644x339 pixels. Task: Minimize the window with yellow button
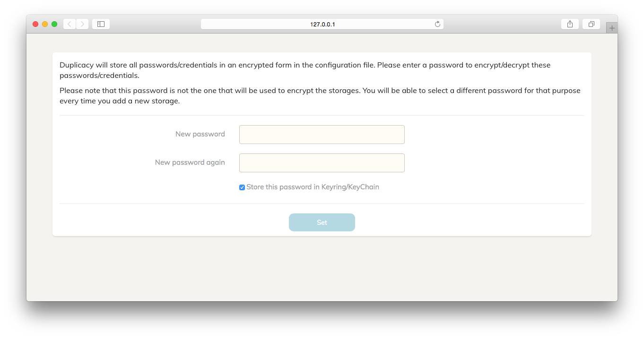point(45,24)
